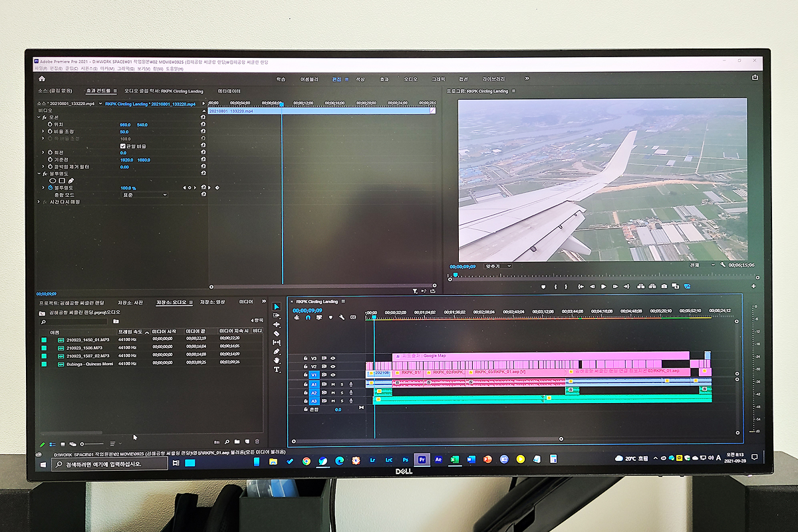Open the Audio Clip Mixer tab
Image resolution: width=798 pixels, height=532 pixels.
(x=164, y=91)
